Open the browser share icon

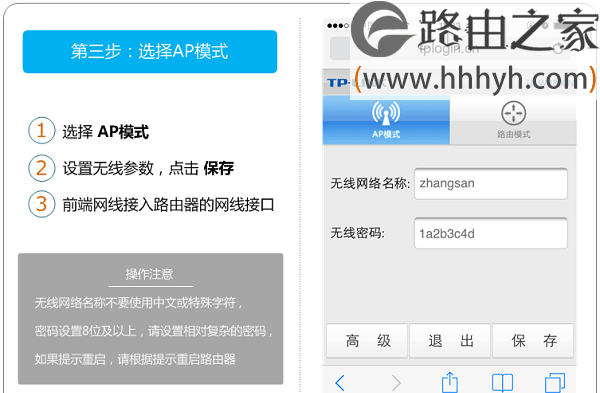[x=450, y=382]
